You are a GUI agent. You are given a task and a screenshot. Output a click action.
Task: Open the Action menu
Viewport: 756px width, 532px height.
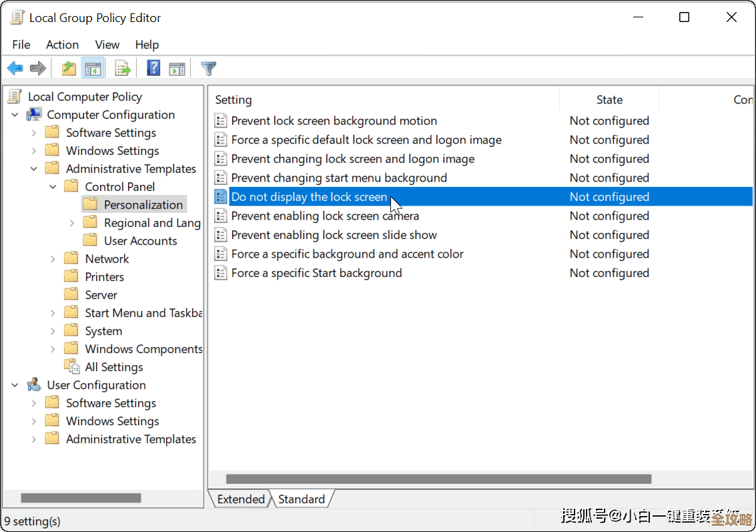point(62,45)
